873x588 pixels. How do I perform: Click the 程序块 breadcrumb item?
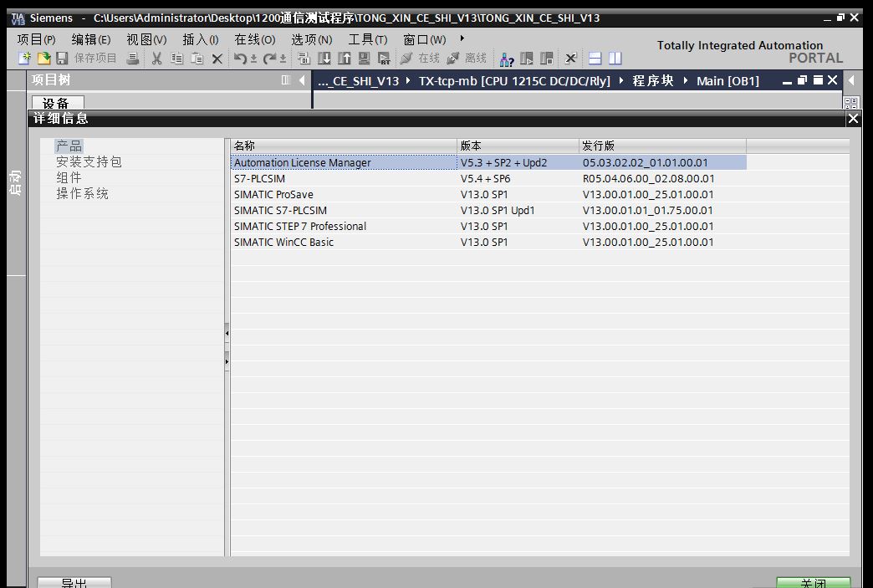tap(653, 81)
